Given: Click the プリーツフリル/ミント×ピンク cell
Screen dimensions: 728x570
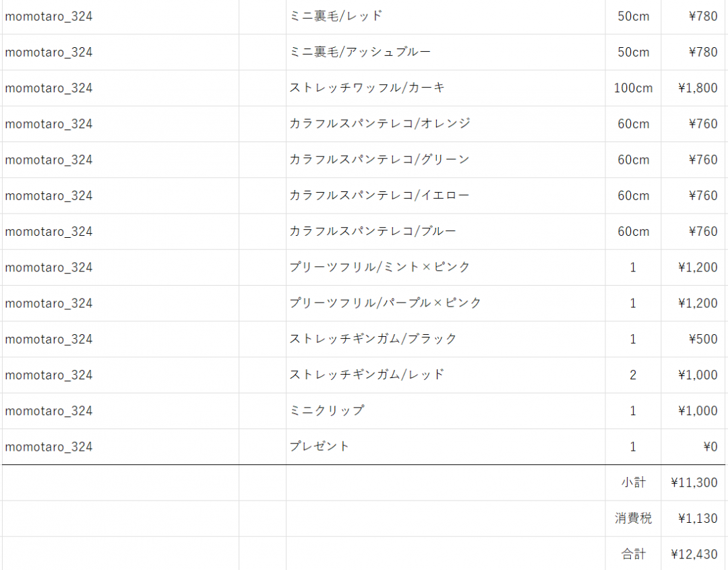Looking at the screenshot, I should click(x=380, y=267).
